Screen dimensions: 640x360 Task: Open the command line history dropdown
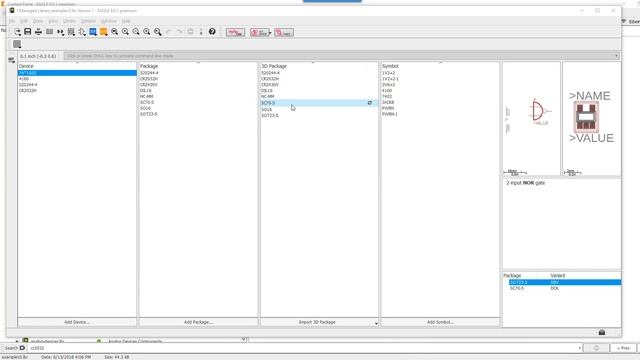pos(616,56)
